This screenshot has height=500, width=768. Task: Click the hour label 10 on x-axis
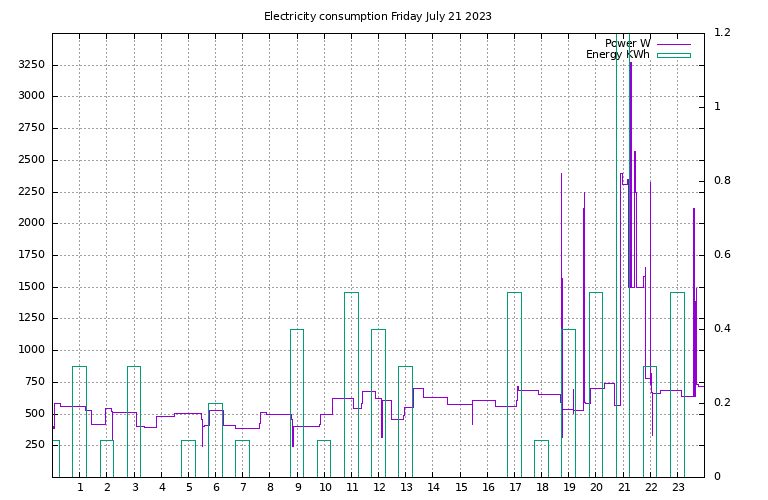tap(325, 488)
